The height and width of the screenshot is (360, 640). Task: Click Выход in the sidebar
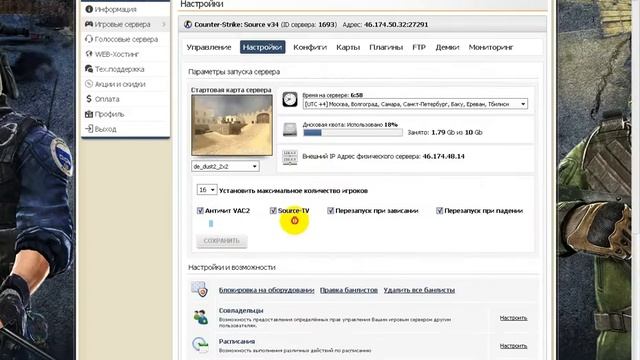pos(105,129)
